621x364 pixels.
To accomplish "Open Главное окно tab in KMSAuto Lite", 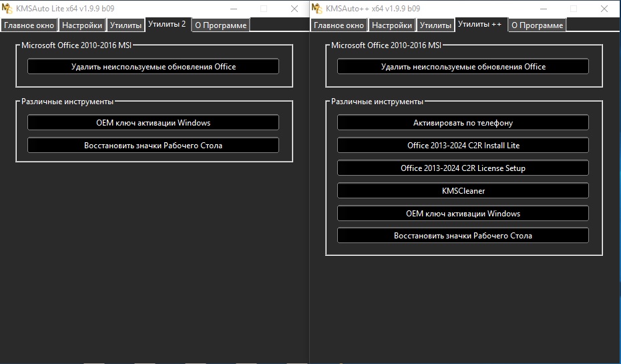I will [x=29, y=25].
